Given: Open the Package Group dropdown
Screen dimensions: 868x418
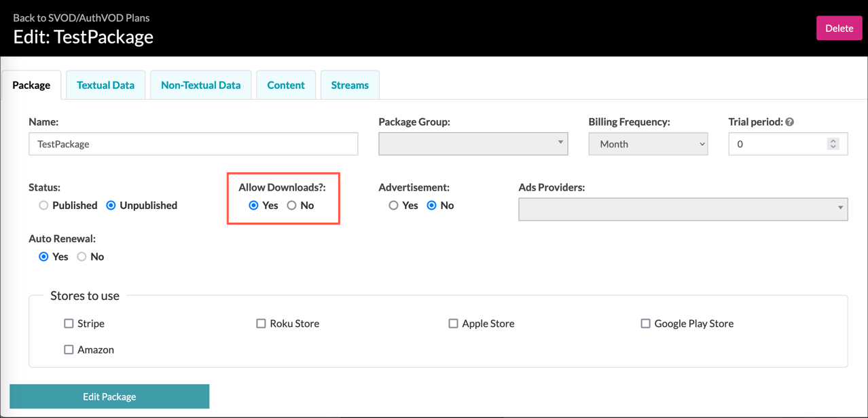Looking at the screenshot, I should coord(473,144).
